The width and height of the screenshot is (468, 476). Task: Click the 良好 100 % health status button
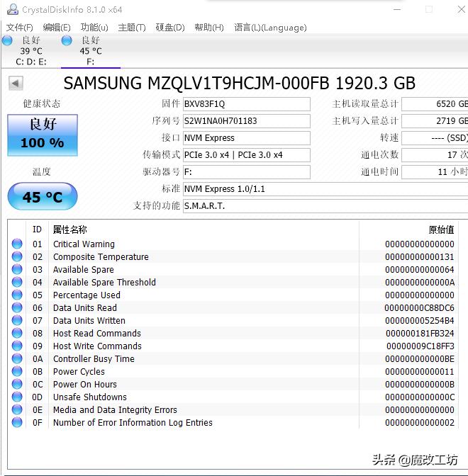(x=43, y=135)
